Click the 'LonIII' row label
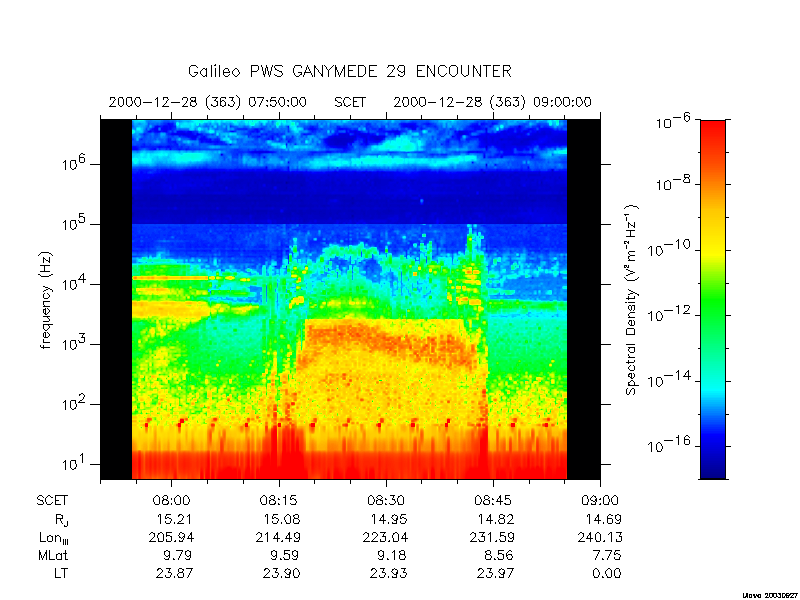 pos(54,538)
